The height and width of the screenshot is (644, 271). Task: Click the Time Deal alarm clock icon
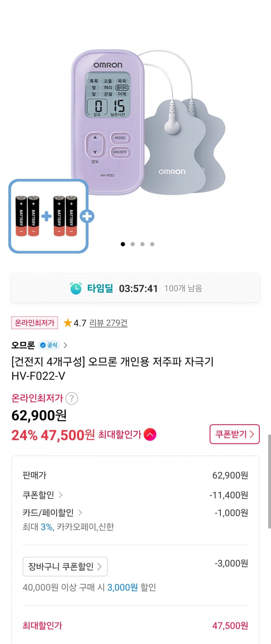[x=76, y=288]
